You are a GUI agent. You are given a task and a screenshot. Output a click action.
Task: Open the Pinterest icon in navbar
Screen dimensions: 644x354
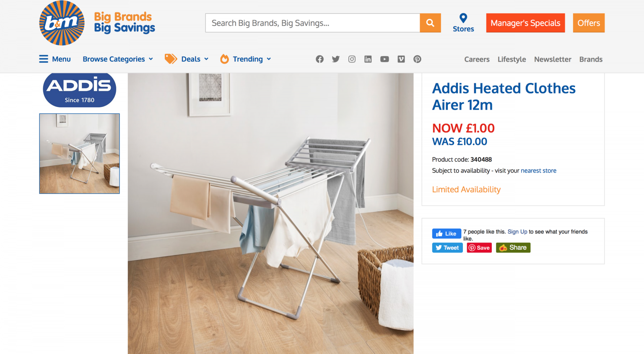click(417, 59)
